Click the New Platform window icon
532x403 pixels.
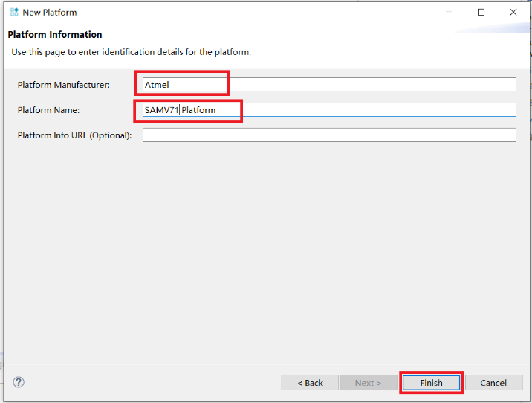13,12
